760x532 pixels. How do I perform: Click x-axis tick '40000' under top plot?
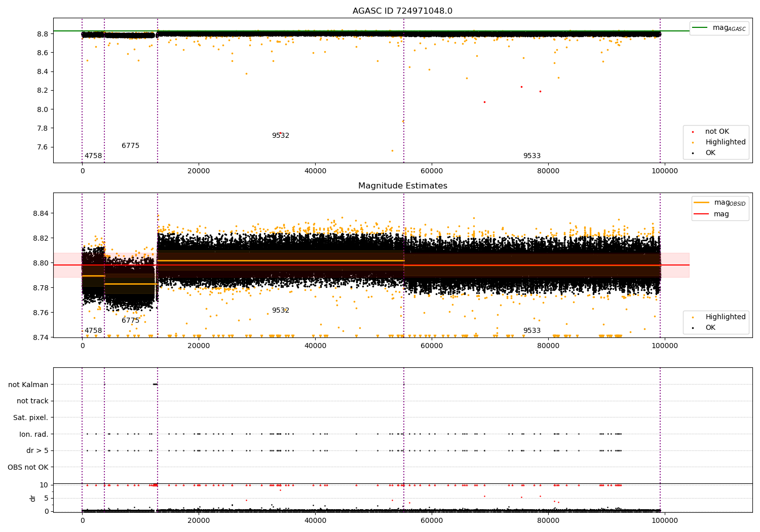(315, 171)
